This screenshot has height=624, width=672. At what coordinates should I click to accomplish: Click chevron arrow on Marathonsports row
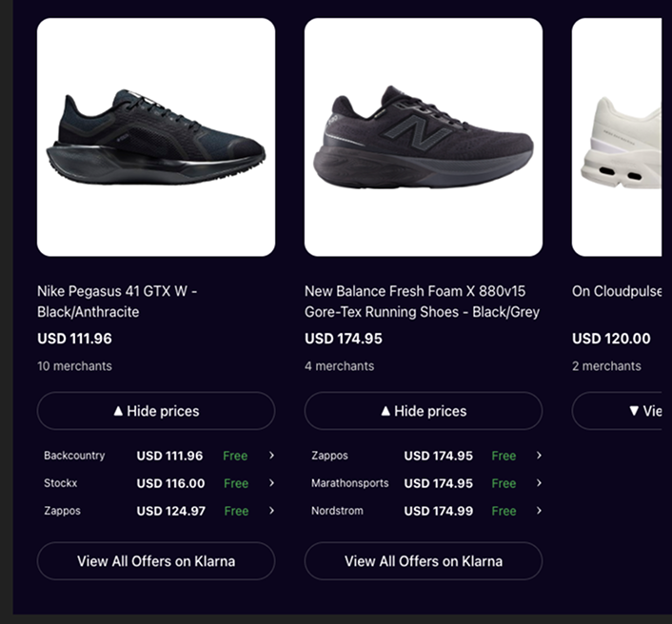pyautogui.click(x=539, y=483)
